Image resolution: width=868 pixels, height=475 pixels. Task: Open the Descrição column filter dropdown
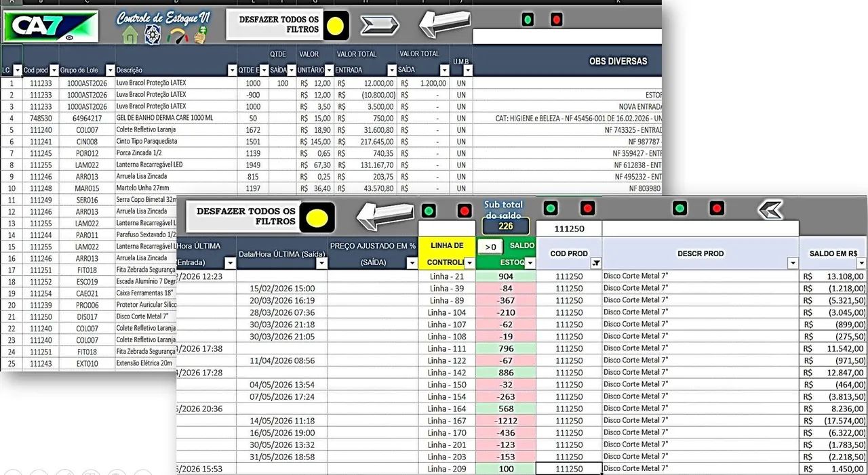[x=232, y=70]
